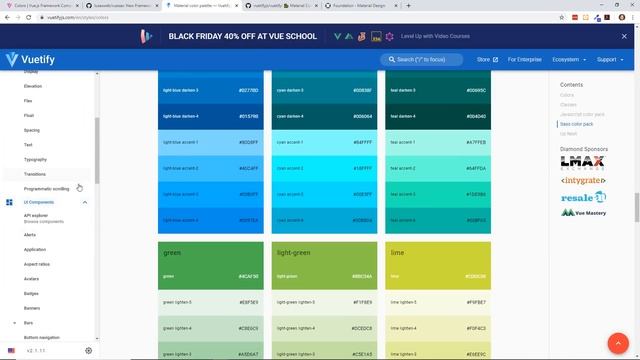Switch to the vuetifyjs/vuetify GitHub tab
640x360 pixels.
282,6
